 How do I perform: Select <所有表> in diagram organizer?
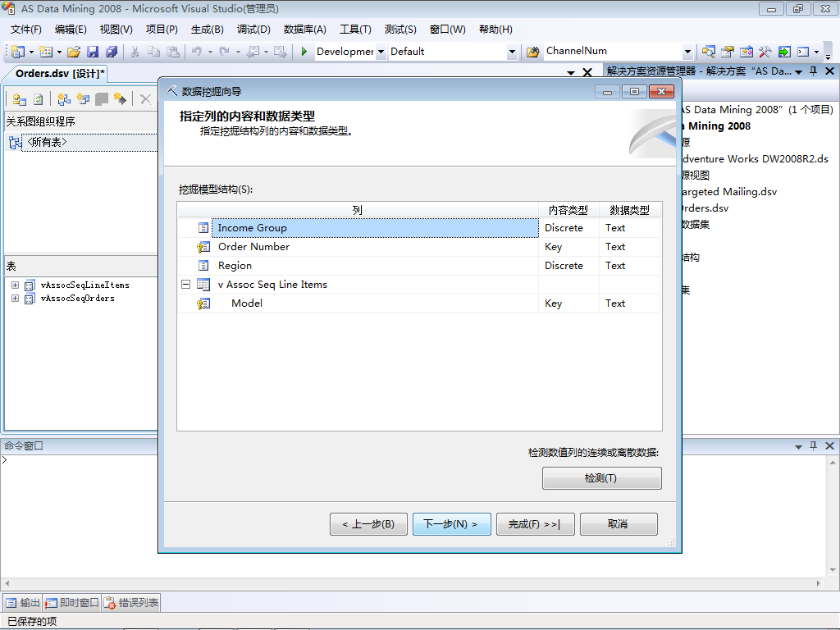(x=47, y=142)
